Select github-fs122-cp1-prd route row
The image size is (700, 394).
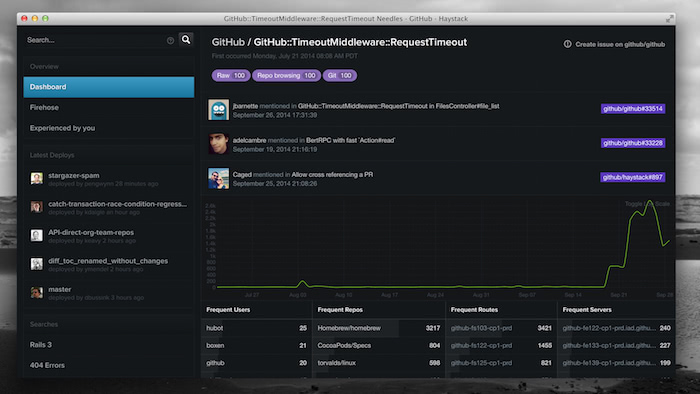point(501,345)
